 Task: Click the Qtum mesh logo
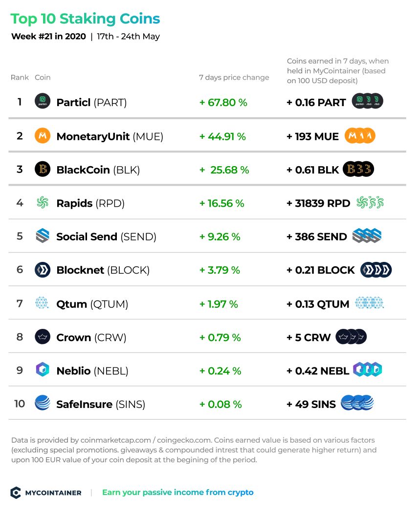(x=42, y=303)
